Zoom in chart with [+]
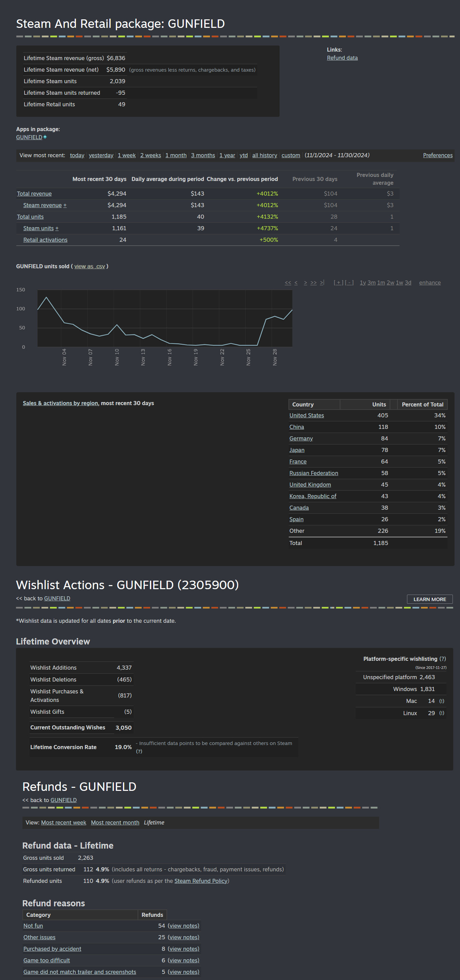460x980 pixels. (x=339, y=283)
